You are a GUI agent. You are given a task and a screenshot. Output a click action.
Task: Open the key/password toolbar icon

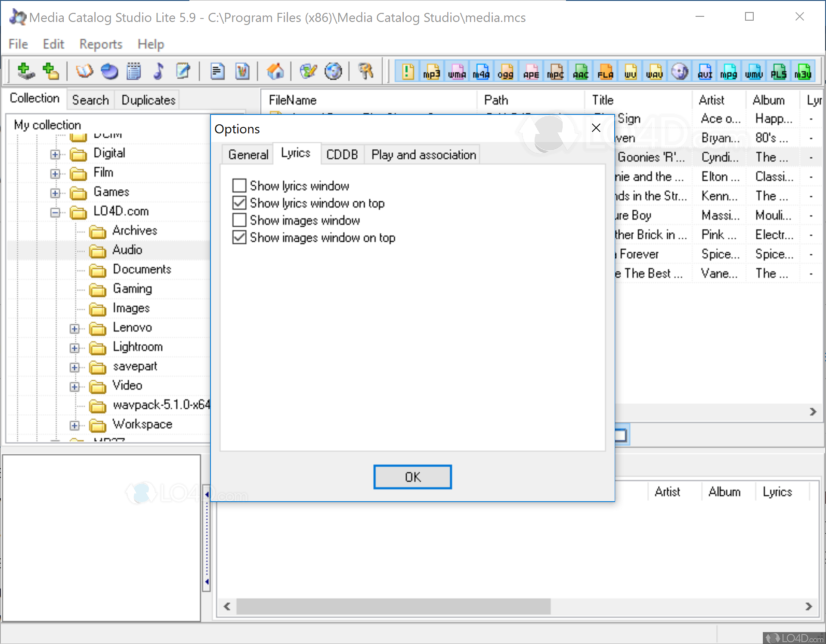(365, 71)
